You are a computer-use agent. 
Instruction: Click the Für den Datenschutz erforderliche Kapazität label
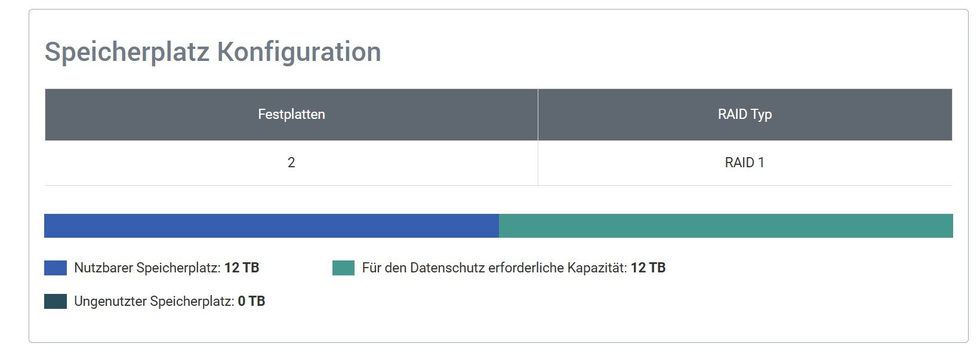494,268
